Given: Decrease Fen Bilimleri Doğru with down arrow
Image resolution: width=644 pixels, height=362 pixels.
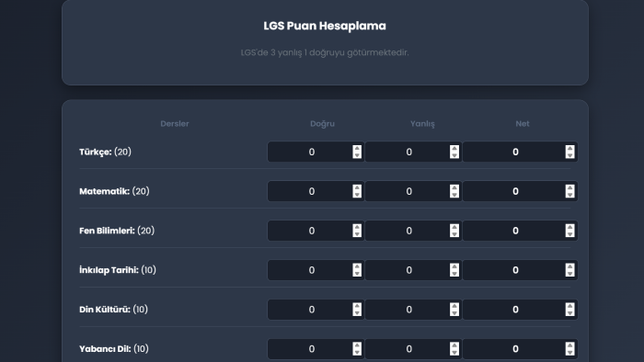Looking at the screenshot, I should pos(357,234).
